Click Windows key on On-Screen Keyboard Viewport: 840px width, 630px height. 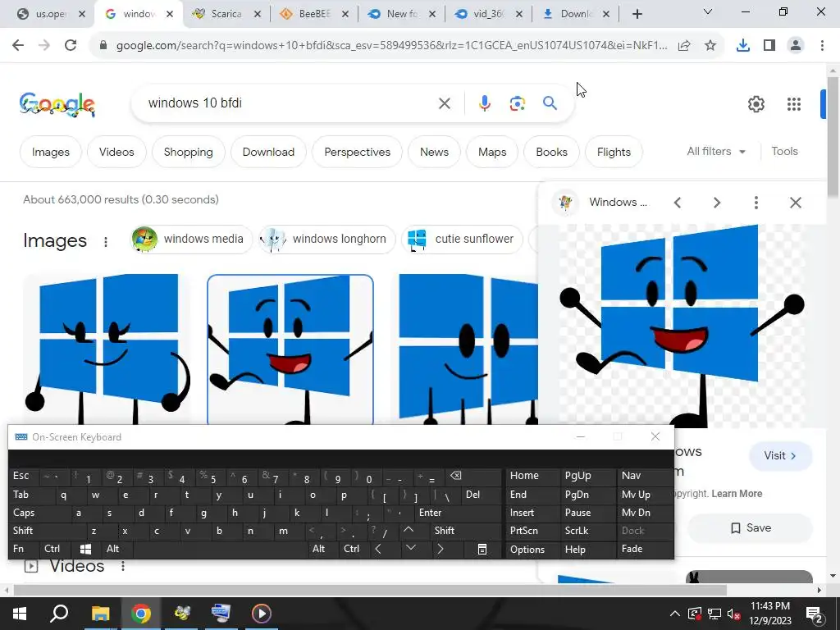[85, 549]
